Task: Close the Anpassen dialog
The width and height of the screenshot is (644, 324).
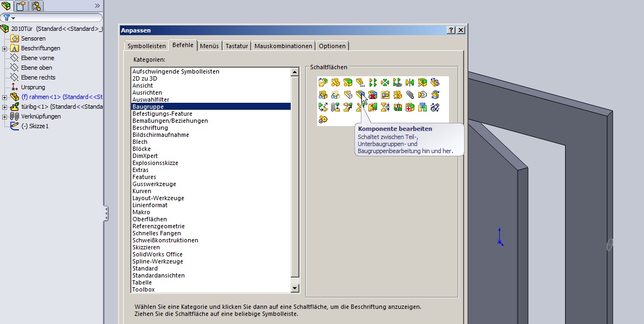Action: (x=461, y=30)
